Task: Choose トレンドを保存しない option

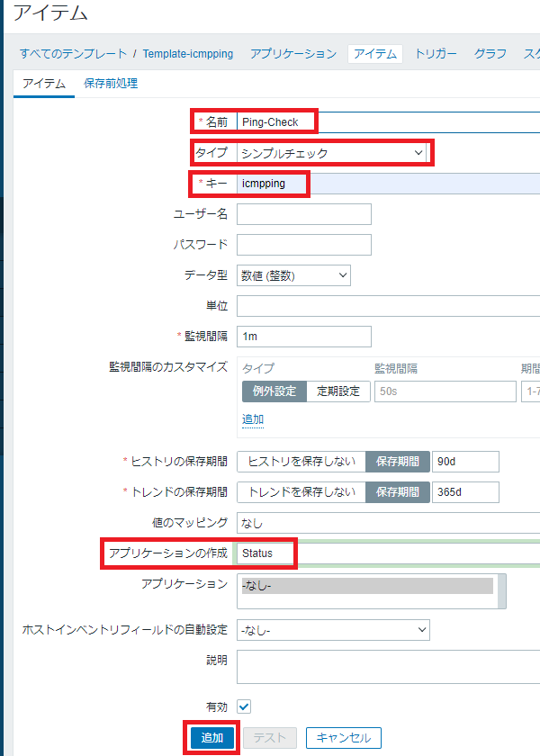Action: tap(301, 492)
